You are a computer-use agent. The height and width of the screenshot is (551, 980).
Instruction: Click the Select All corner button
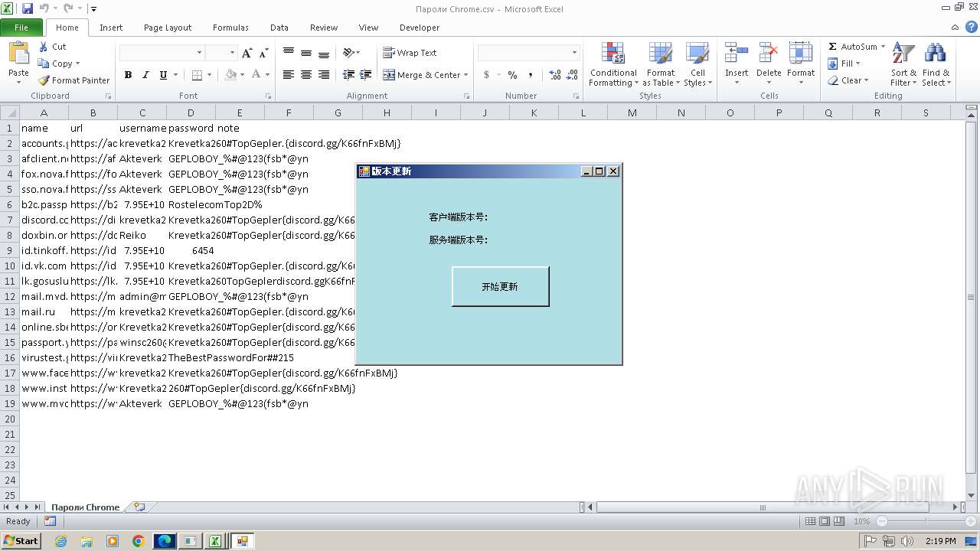tap(10, 112)
